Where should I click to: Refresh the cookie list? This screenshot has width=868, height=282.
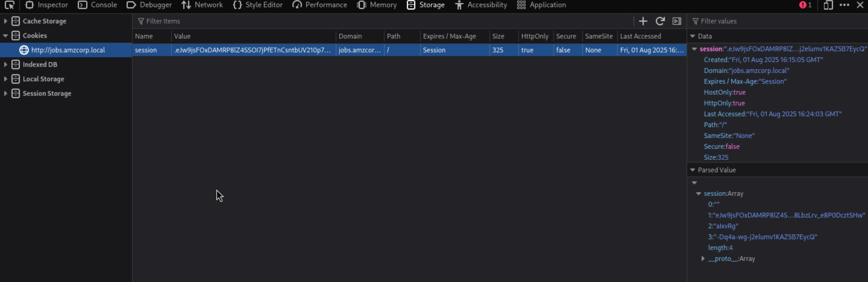pyautogui.click(x=659, y=21)
